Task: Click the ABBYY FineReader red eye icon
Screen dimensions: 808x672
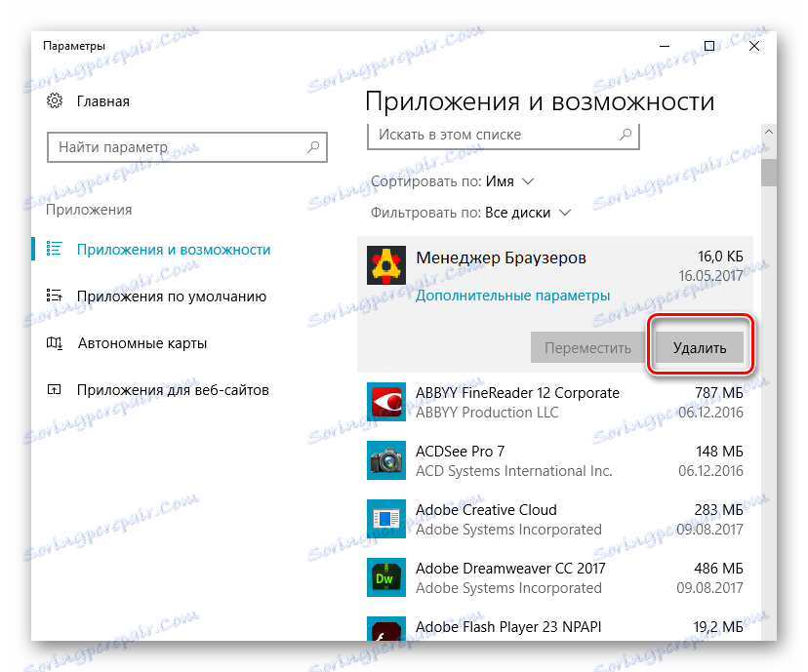Action: tap(386, 402)
